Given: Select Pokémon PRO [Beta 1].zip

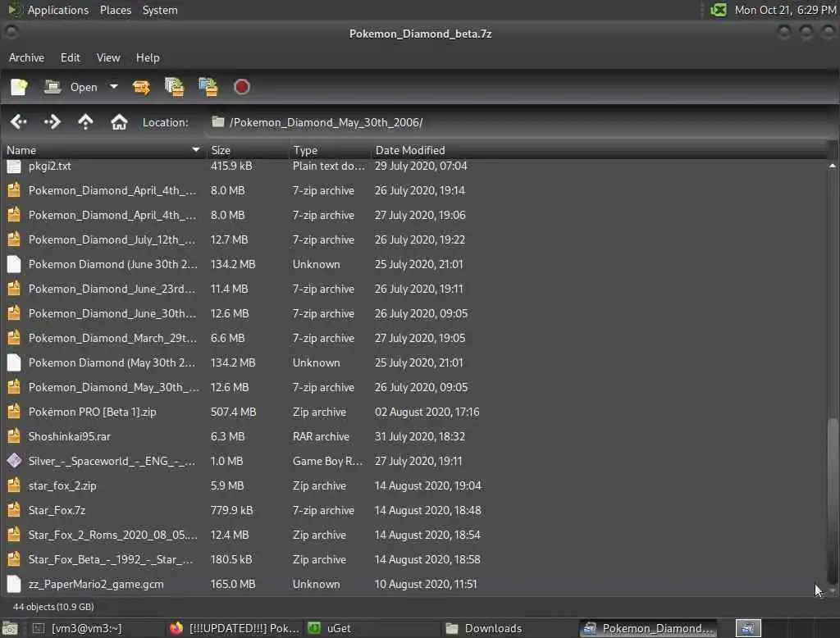Looking at the screenshot, I should [415, 412].
